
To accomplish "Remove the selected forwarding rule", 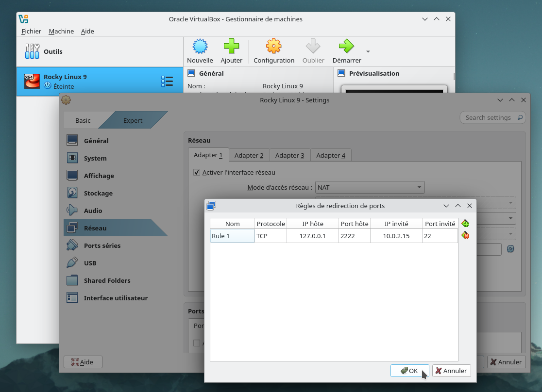I will [465, 235].
